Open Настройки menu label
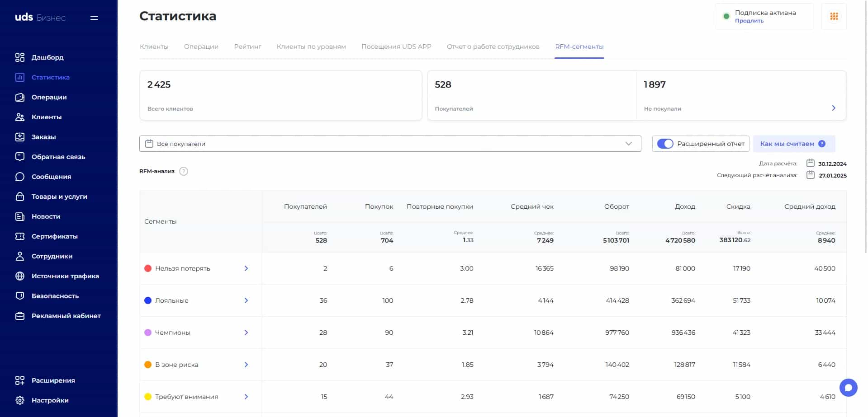The width and height of the screenshot is (868, 417). [50, 400]
